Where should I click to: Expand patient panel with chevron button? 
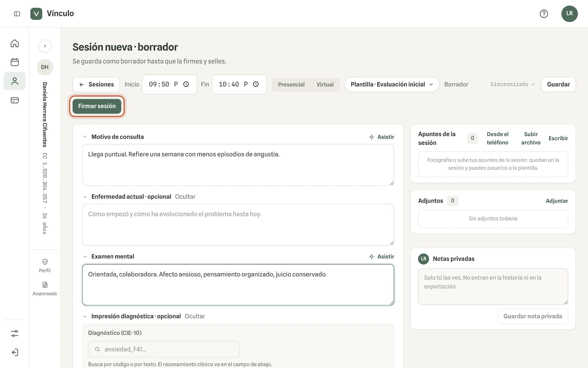coord(45,46)
